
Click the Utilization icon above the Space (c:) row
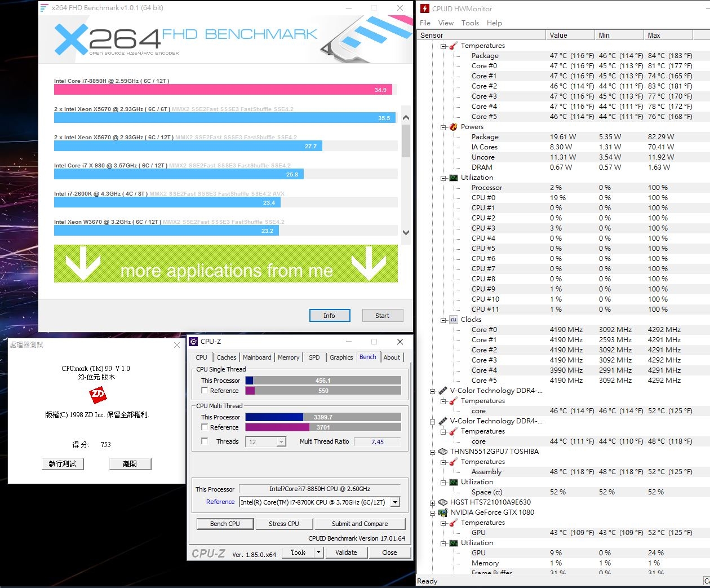pos(453,482)
